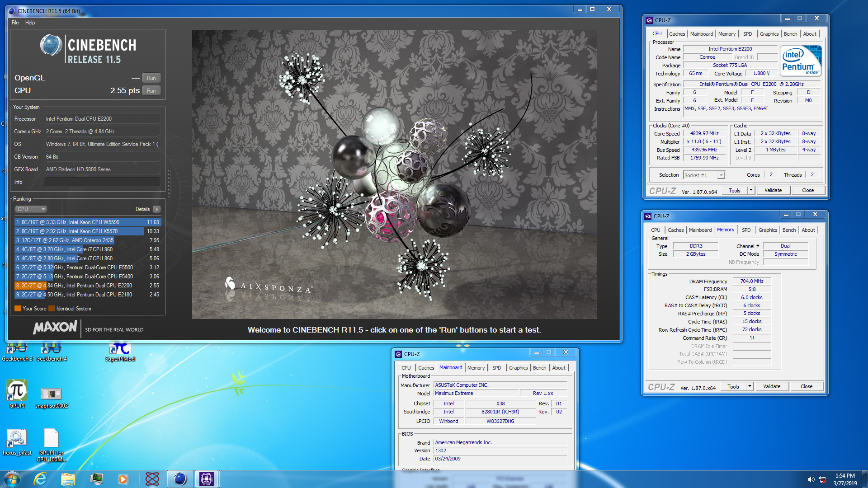Open the CPU ranking type dropdown
Viewport: 868px width, 488px height.
click(x=31, y=209)
